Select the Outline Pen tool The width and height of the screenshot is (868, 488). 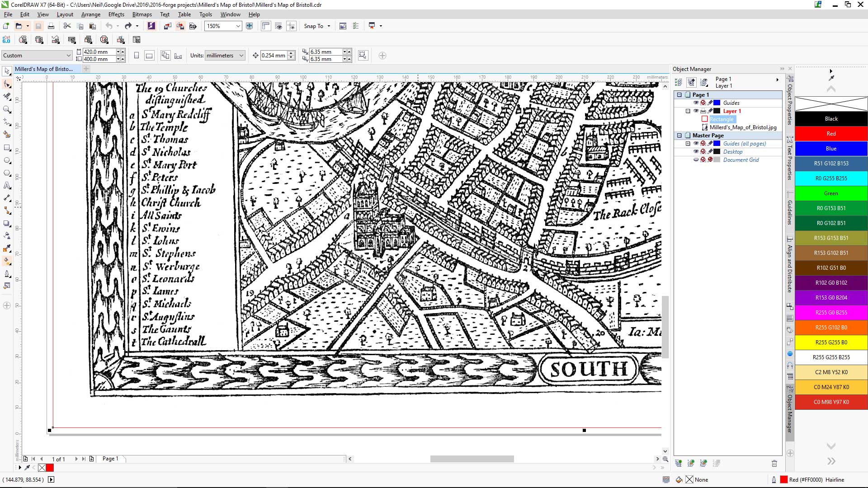pyautogui.click(x=7, y=274)
